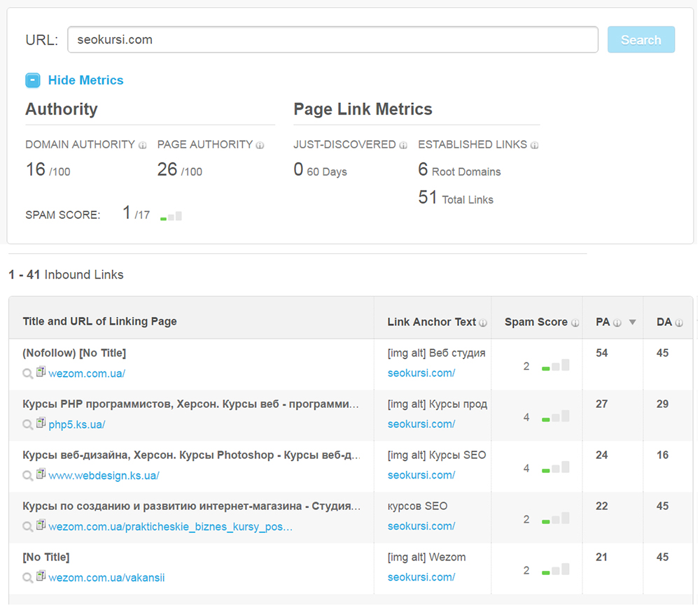Viewport: 700px width, 610px height.
Task: Click the Page Authority info icon
Action: [x=260, y=146]
